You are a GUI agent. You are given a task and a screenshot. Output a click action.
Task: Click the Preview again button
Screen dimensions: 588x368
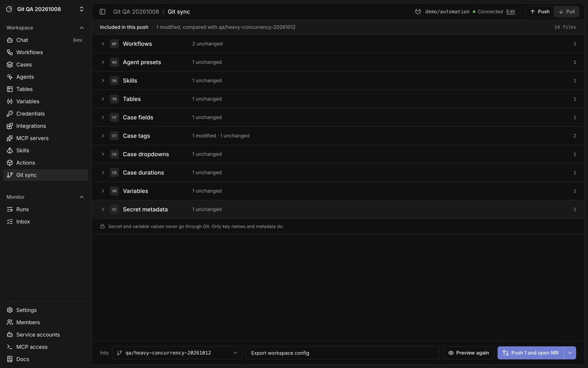(x=468, y=353)
